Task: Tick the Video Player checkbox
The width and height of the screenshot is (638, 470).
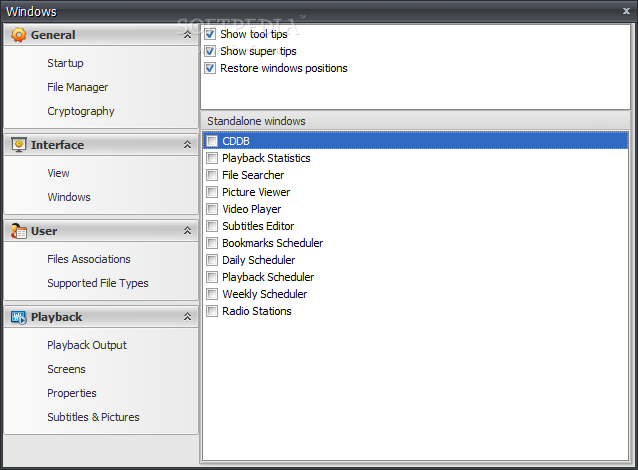Action: pyautogui.click(x=212, y=209)
